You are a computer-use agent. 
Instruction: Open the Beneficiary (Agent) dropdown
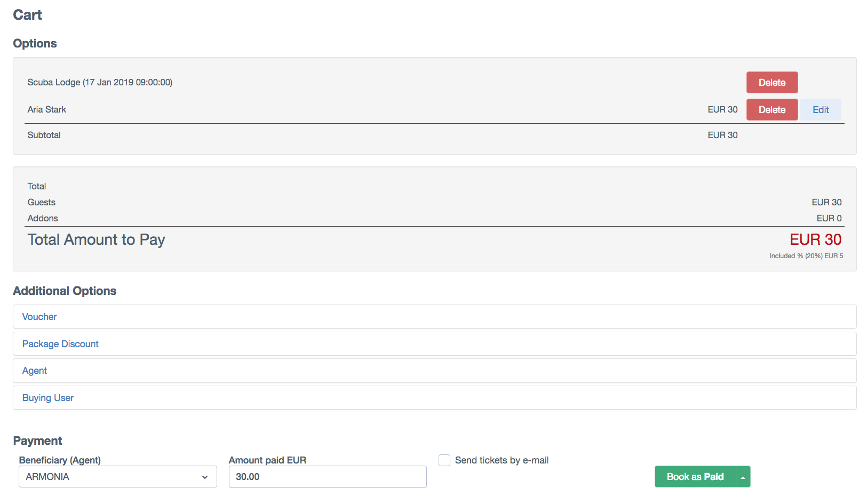click(118, 477)
